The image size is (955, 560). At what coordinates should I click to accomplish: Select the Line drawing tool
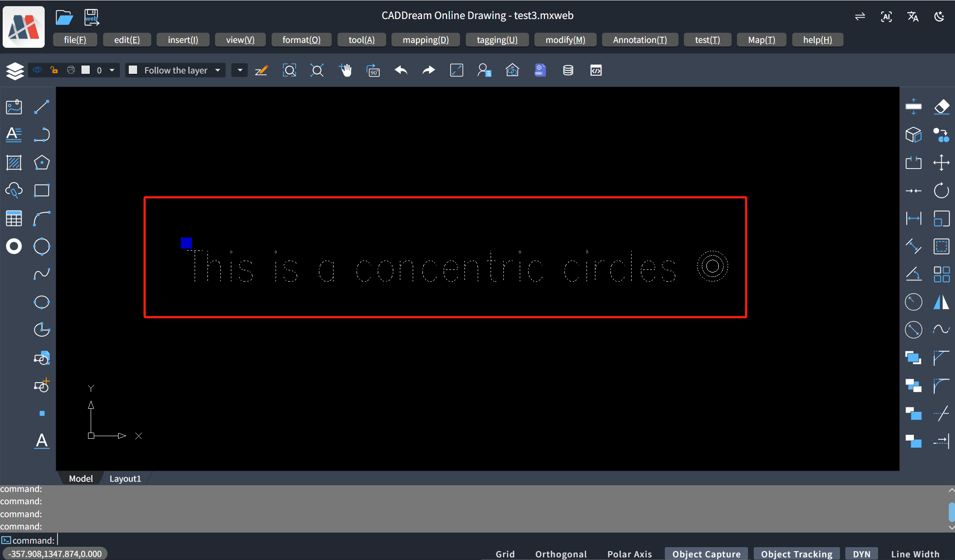point(42,107)
